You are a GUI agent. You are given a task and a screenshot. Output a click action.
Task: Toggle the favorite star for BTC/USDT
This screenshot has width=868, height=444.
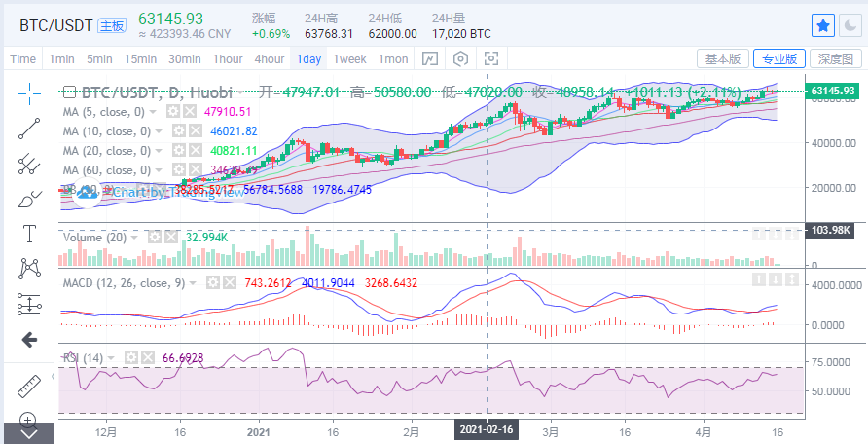click(x=823, y=25)
